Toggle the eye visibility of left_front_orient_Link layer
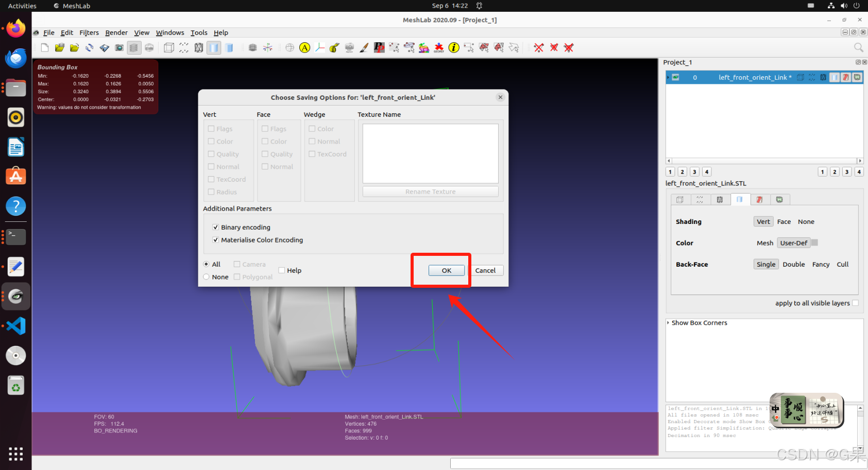 pyautogui.click(x=675, y=78)
